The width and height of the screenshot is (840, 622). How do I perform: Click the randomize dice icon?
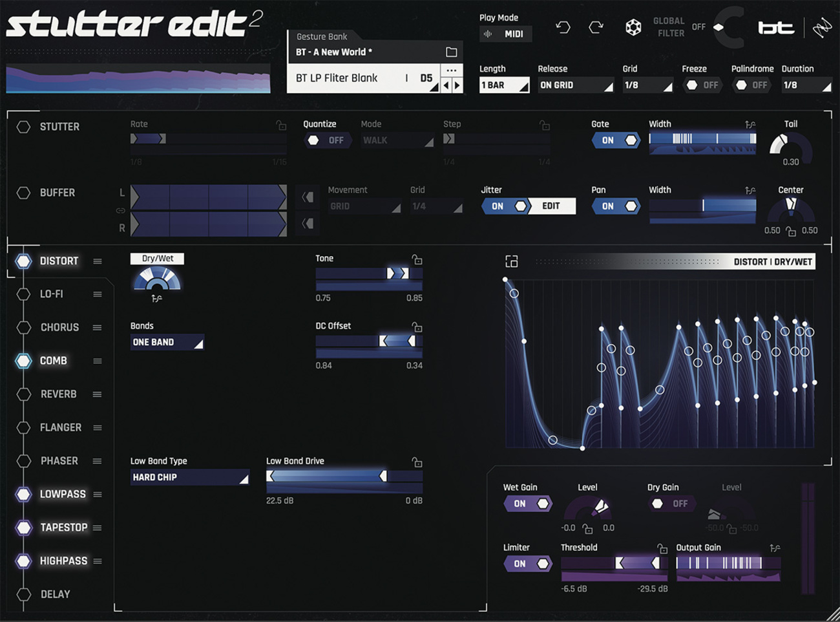[633, 27]
